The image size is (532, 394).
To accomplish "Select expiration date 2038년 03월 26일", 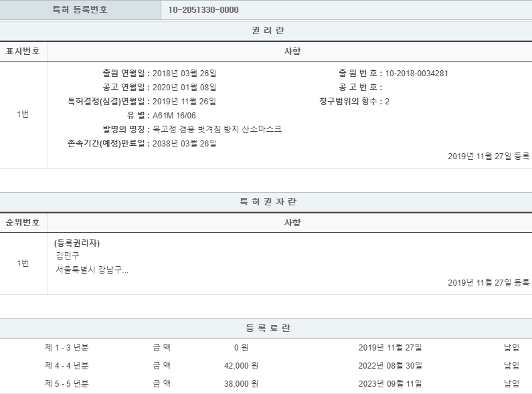I will (184, 143).
